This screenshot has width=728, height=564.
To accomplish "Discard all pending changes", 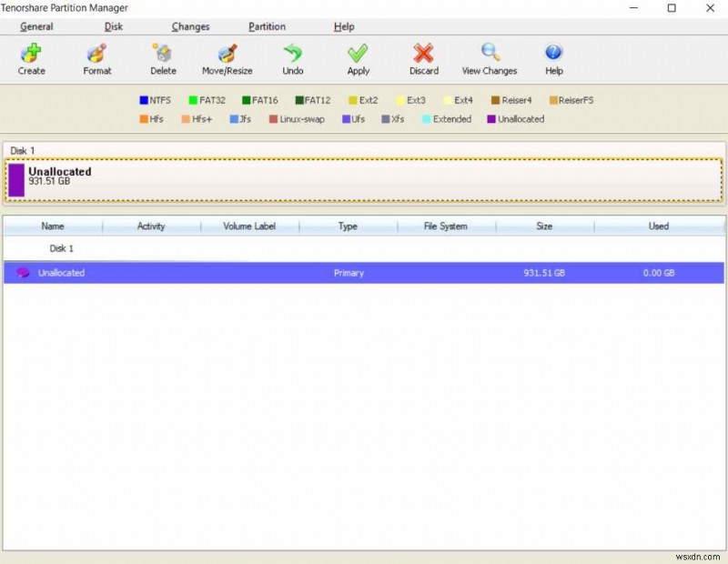I will (422, 56).
